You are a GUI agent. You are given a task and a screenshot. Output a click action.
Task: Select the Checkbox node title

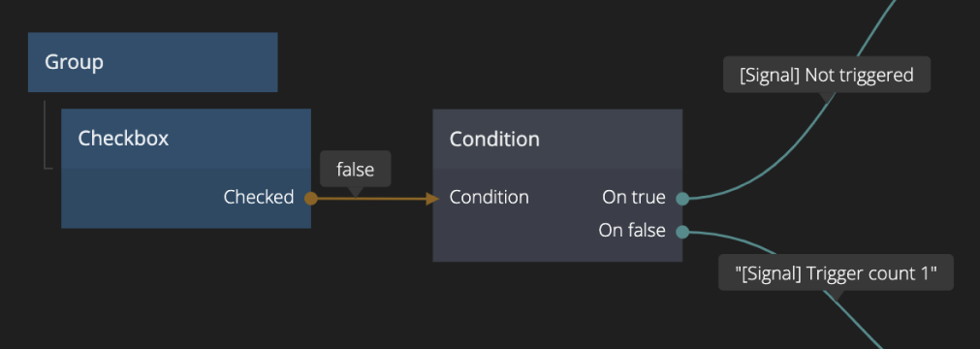pyautogui.click(x=123, y=139)
